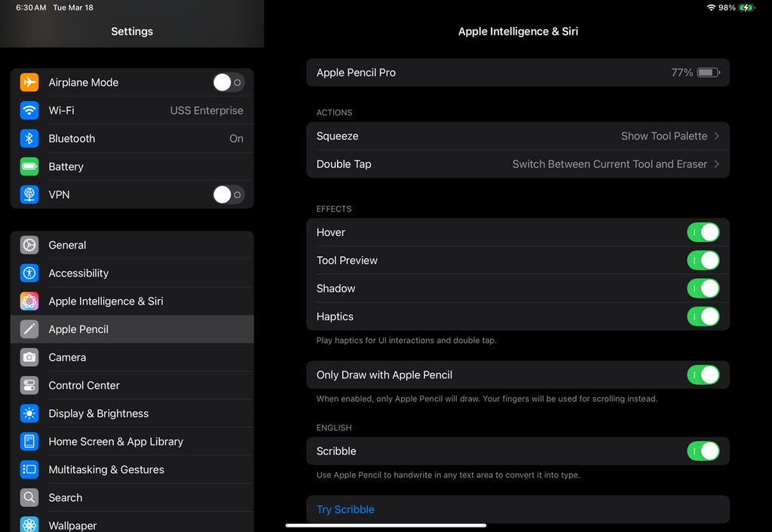
Task: Tap the Home Screen & App Library icon
Action: coord(29,442)
